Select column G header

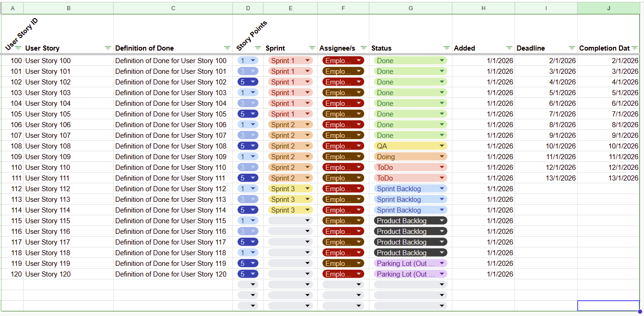411,8
